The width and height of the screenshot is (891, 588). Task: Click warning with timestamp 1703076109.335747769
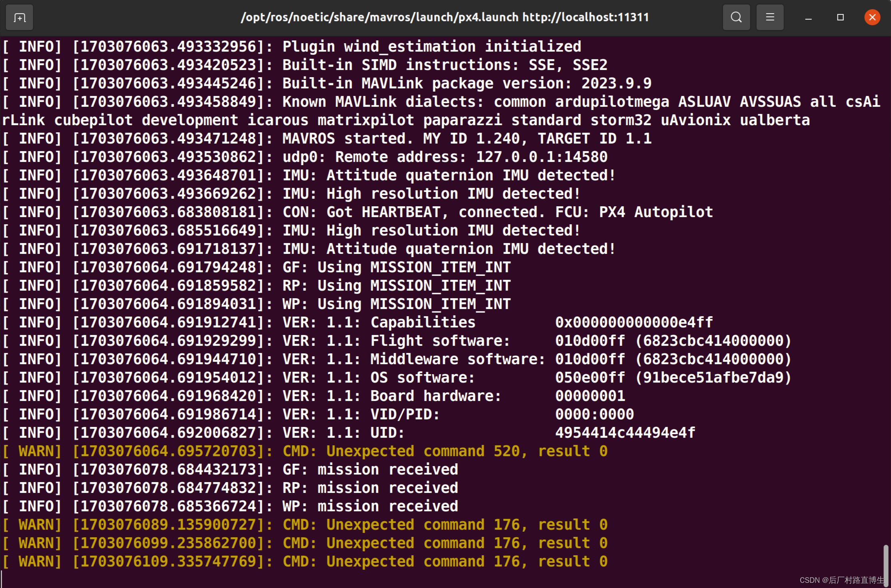(305, 562)
